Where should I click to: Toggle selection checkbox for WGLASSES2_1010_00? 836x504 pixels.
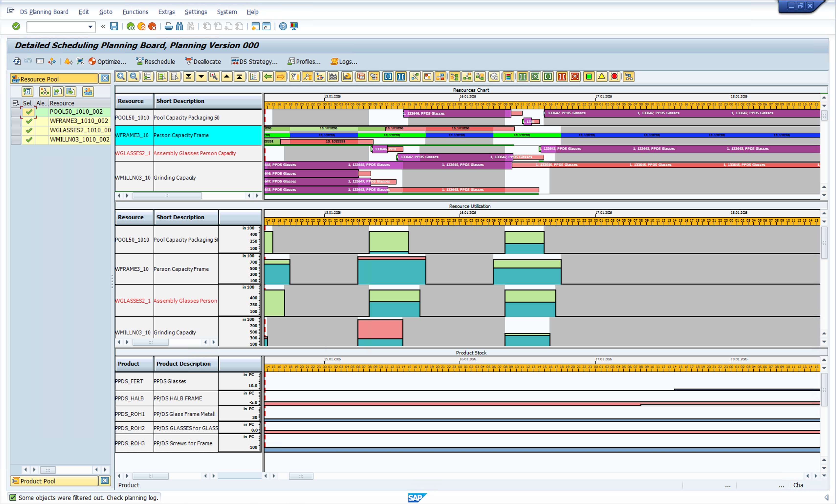pyautogui.click(x=29, y=130)
